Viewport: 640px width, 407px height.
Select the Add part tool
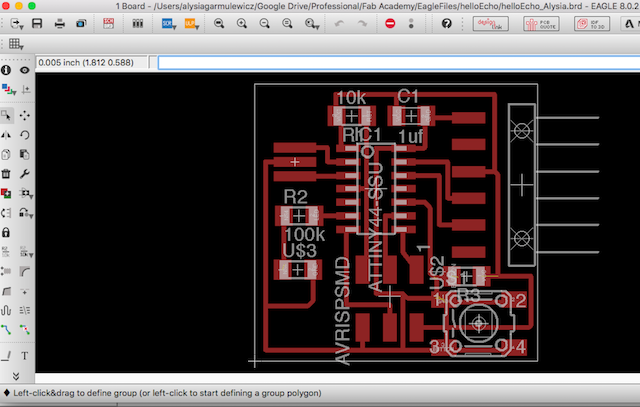click(6, 193)
